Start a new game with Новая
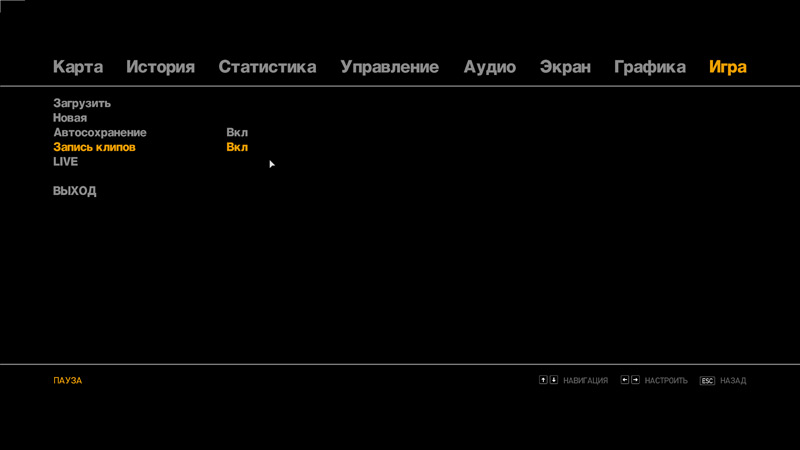800x450 pixels. pos(70,118)
